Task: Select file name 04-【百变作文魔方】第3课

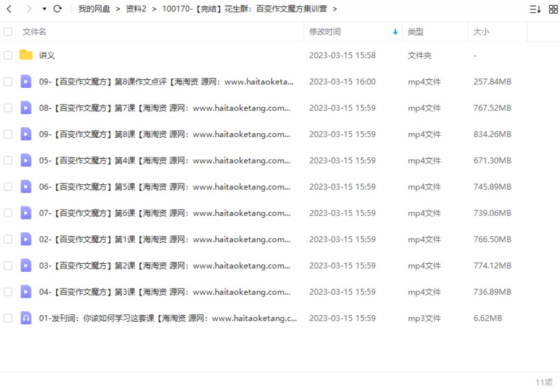Action: 165,292
